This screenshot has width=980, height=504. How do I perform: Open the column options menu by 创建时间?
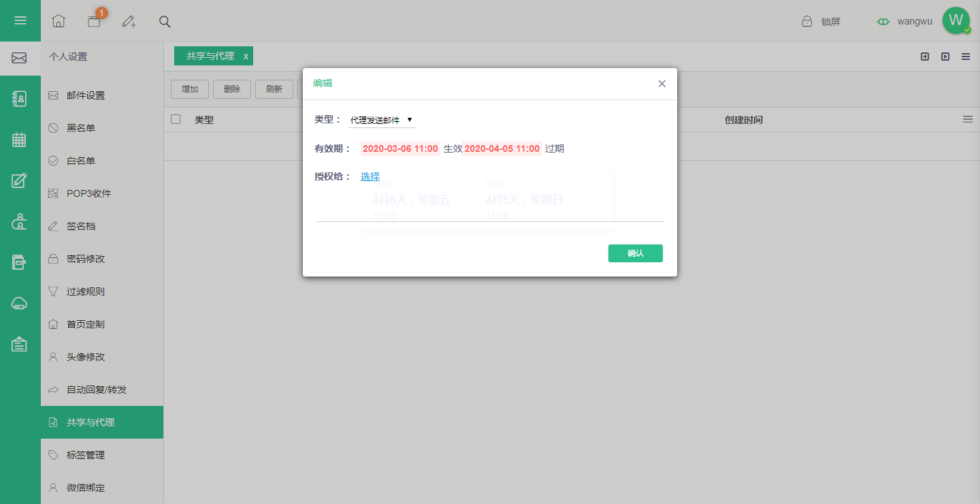[x=968, y=119]
